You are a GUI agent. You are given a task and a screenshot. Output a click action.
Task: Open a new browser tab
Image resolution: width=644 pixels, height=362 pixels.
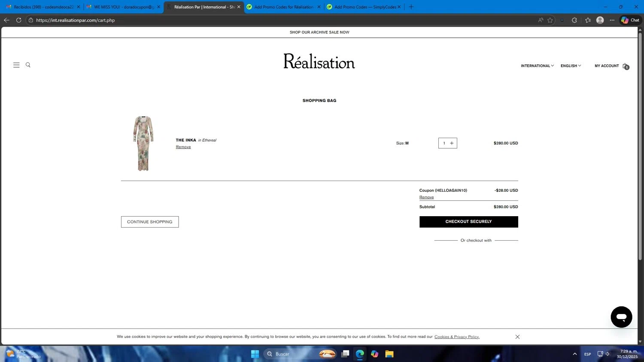click(411, 7)
